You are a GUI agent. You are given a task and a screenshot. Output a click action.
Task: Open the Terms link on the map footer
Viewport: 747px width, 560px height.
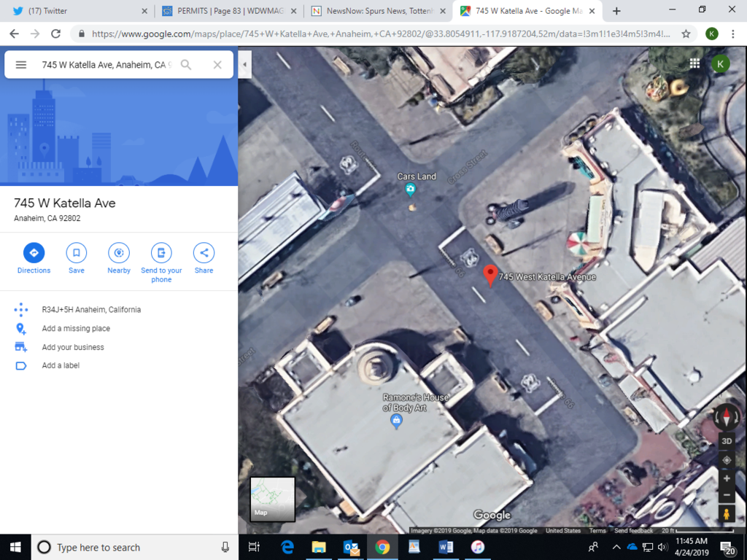click(x=597, y=531)
